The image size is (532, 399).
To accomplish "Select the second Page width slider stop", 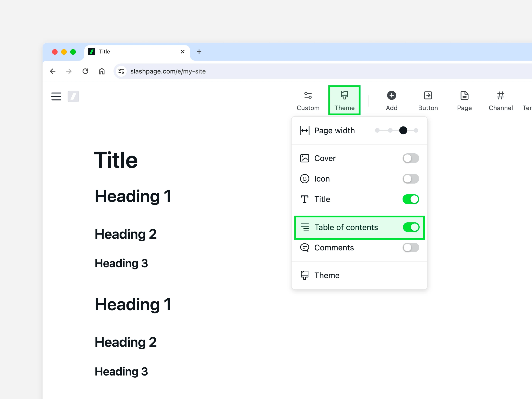I will 390,130.
